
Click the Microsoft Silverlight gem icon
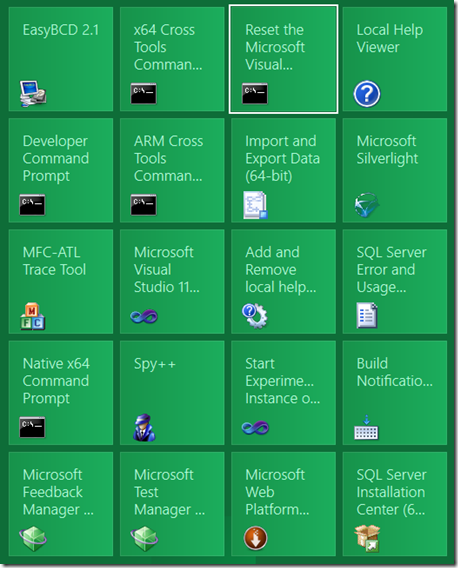(x=367, y=205)
